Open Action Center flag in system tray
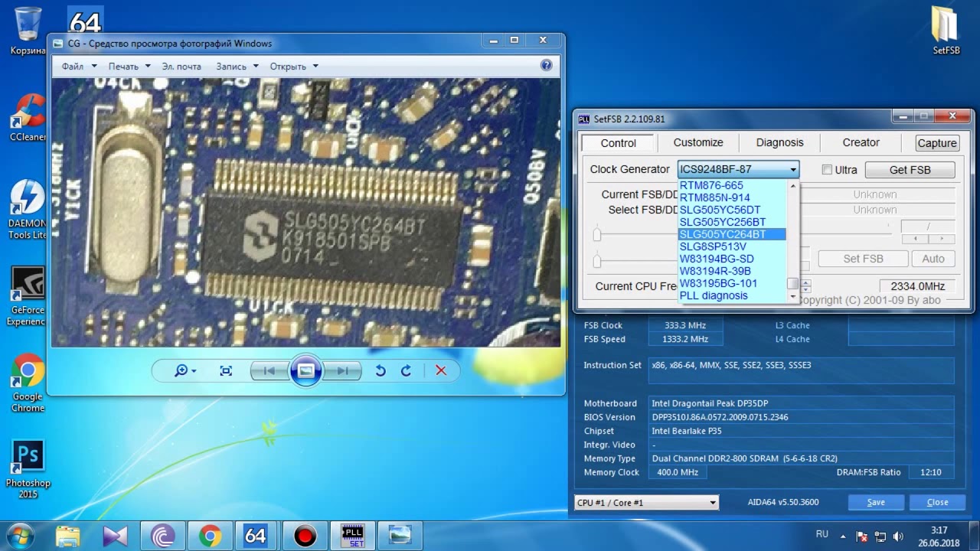The image size is (980, 551). click(861, 536)
